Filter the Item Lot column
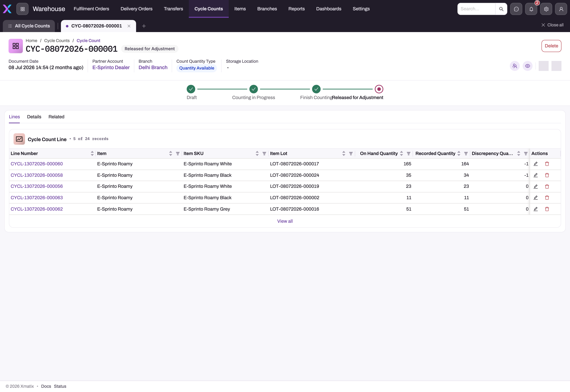Screen dimensions: 570x392 [x=351, y=154]
